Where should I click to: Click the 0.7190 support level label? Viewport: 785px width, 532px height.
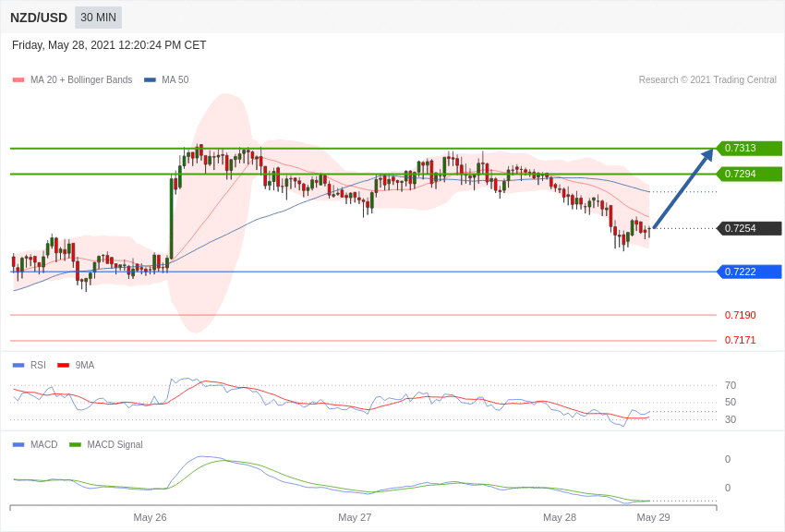pyautogui.click(x=740, y=315)
